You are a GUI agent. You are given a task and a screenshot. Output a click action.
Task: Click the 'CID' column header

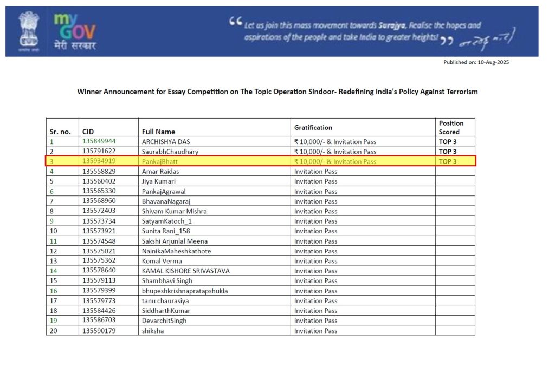click(x=88, y=132)
